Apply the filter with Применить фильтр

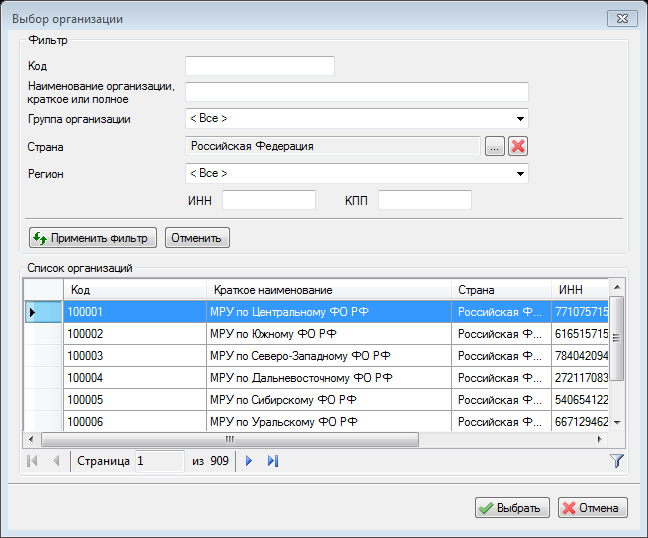click(93, 238)
